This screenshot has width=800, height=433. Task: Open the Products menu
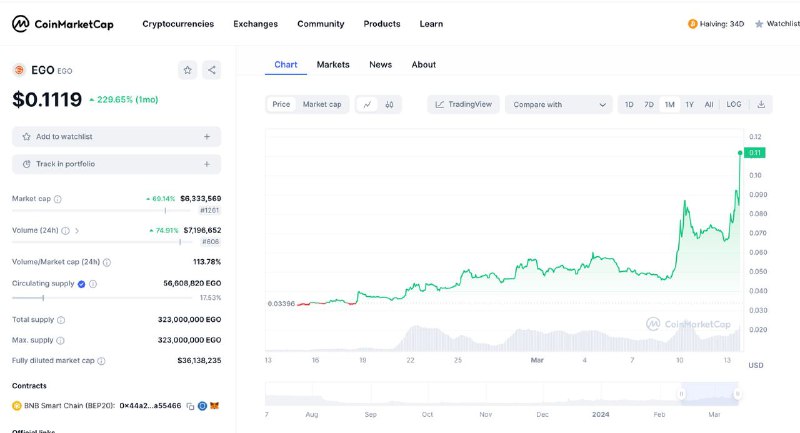(382, 24)
